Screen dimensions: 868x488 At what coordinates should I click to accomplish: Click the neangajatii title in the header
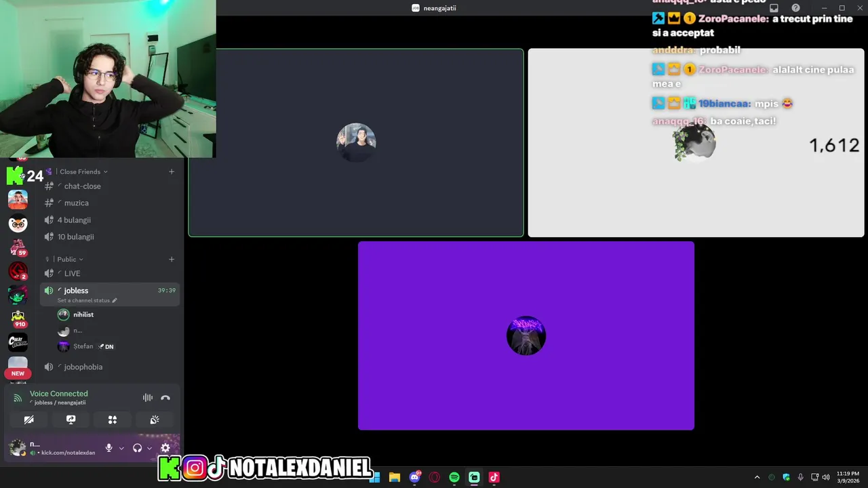coord(439,8)
